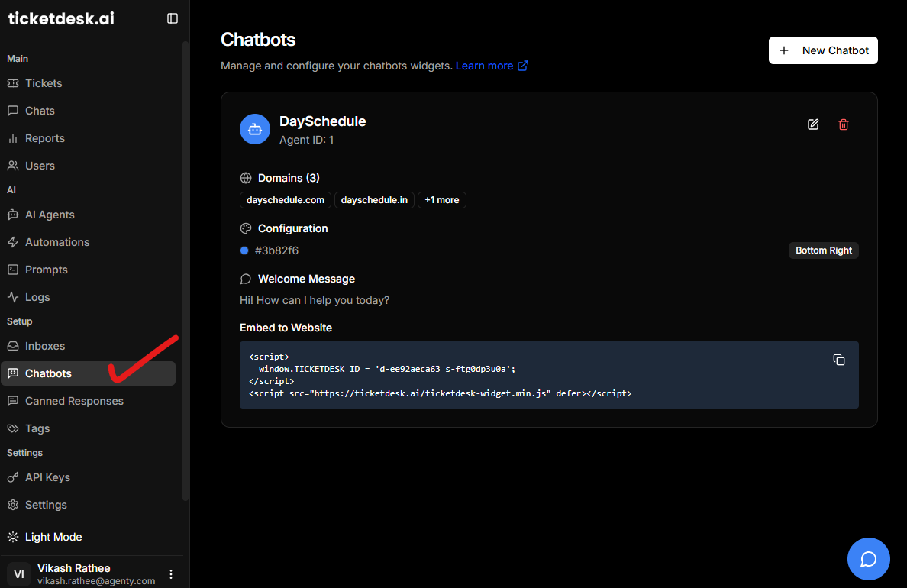Switch to Light Mode
Screen dimensions: 907x588
[x=53, y=537]
